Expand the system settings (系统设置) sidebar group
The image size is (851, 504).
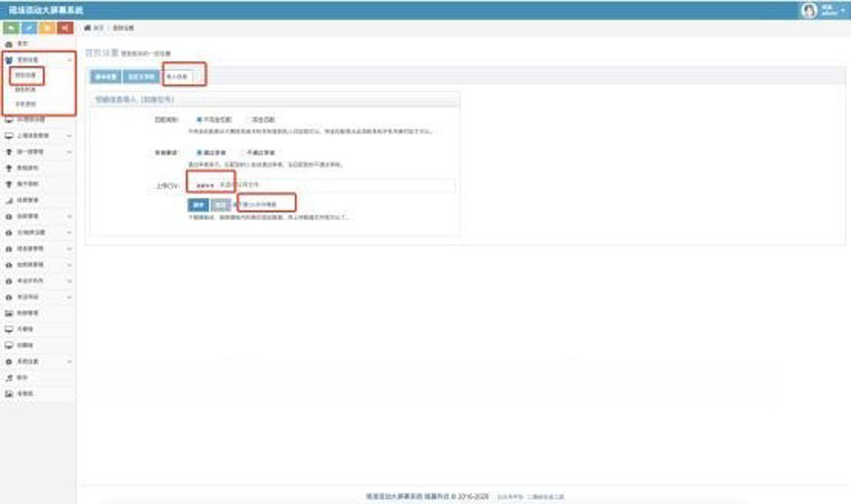(x=69, y=362)
